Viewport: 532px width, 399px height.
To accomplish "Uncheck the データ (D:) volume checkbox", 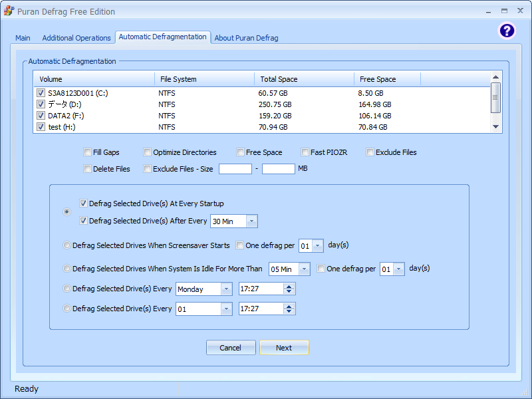I will pos(41,104).
